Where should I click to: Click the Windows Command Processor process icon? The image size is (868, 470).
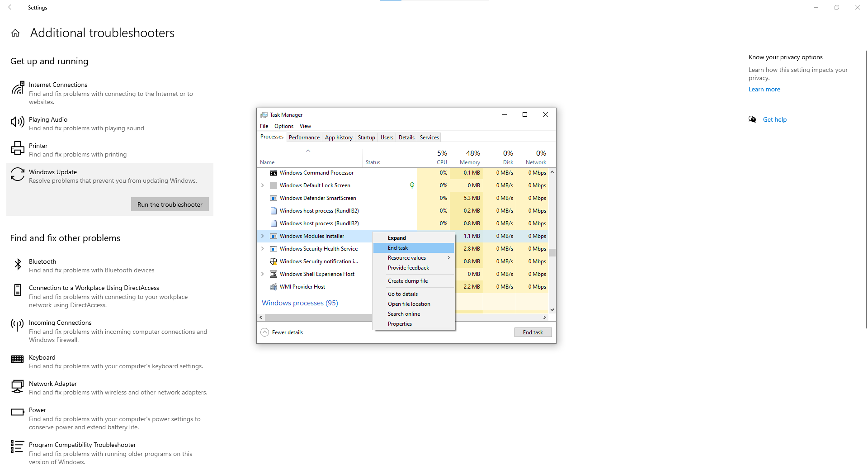pyautogui.click(x=273, y=173)
